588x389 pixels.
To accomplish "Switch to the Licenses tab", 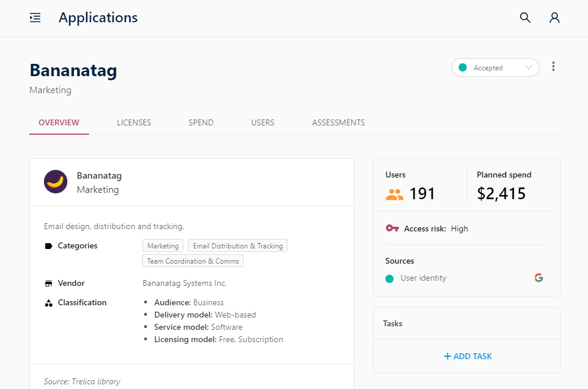I will (134, 122).
